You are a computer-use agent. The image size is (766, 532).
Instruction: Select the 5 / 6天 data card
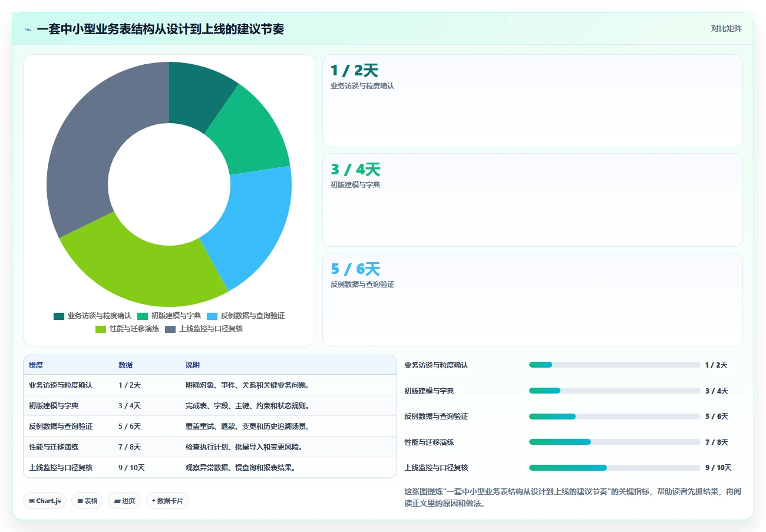click(532, 299)
